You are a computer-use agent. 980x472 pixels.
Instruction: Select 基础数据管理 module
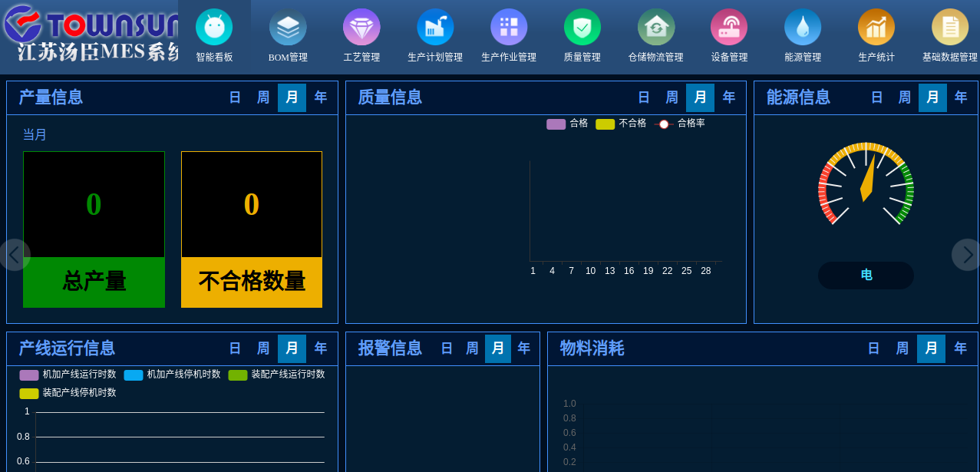point(949,35)
